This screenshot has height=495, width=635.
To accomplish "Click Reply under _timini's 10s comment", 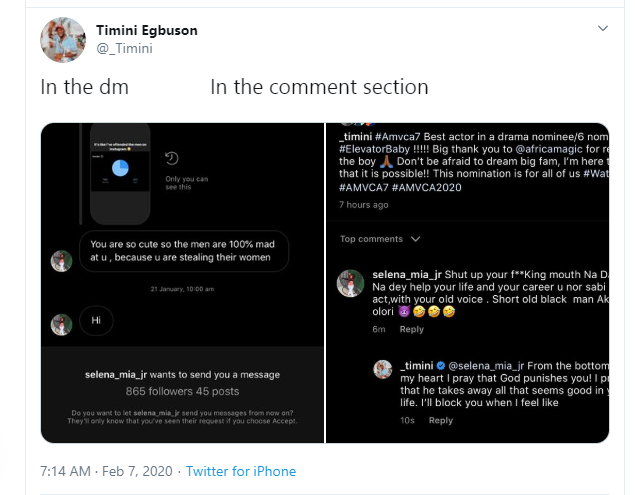I will 441,421.
